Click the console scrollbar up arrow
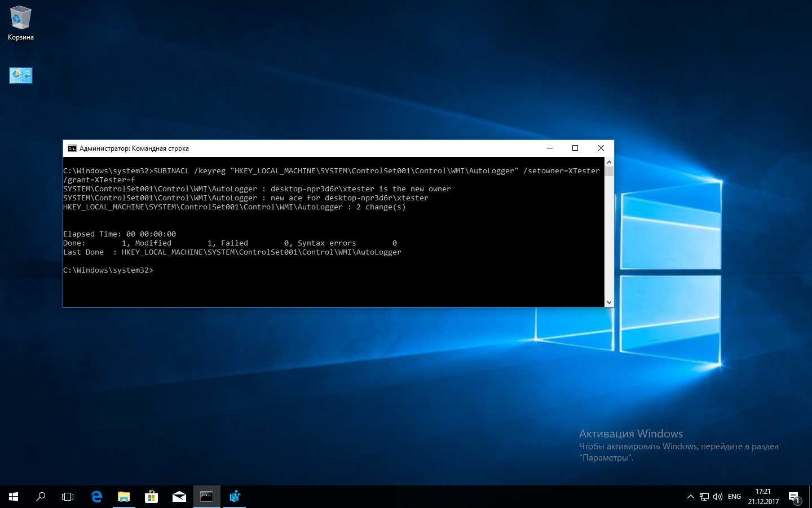 [609, 162]
